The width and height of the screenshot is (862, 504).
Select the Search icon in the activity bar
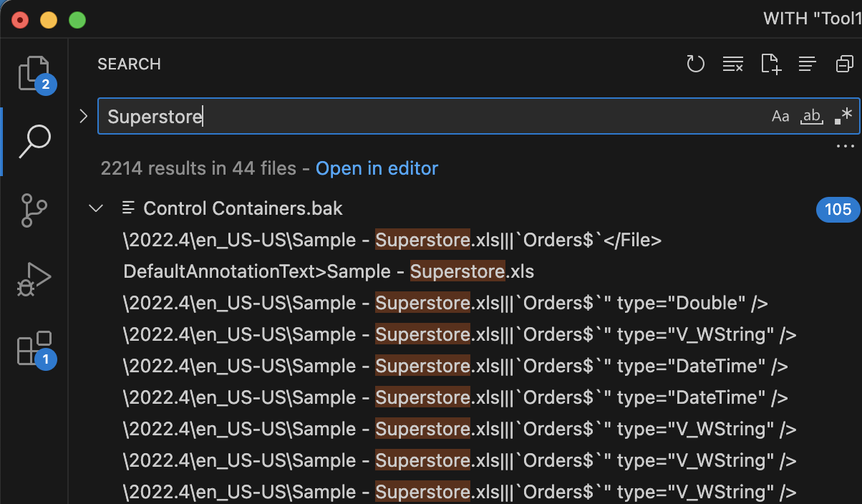[x=34, y=141]
